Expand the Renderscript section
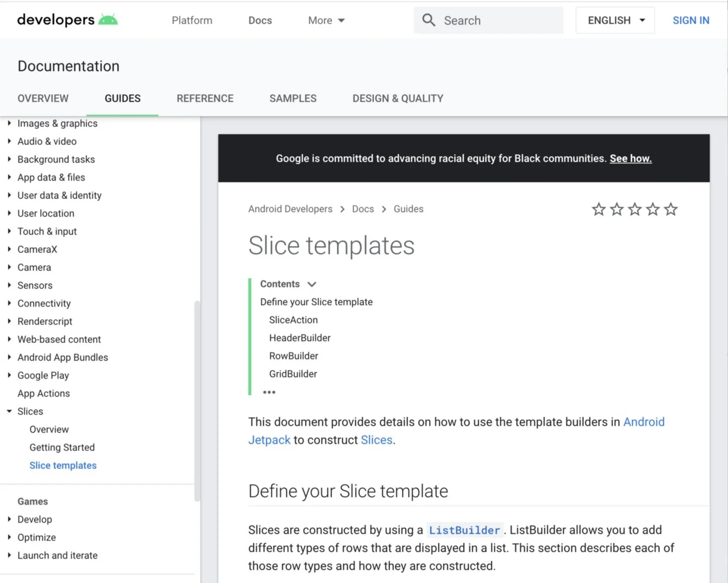 click(9, 321)
